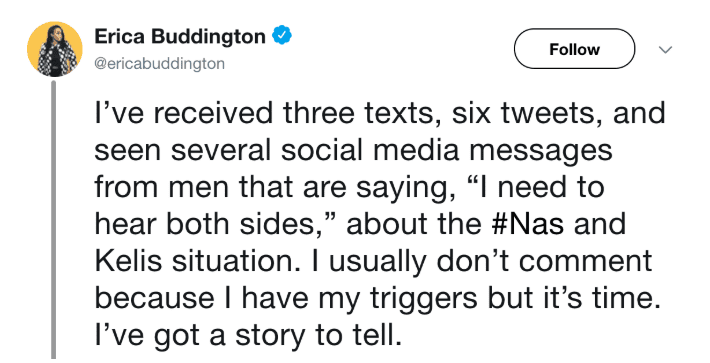
Task: Click the Erica Buddington display name
Action: click(180, 36)
